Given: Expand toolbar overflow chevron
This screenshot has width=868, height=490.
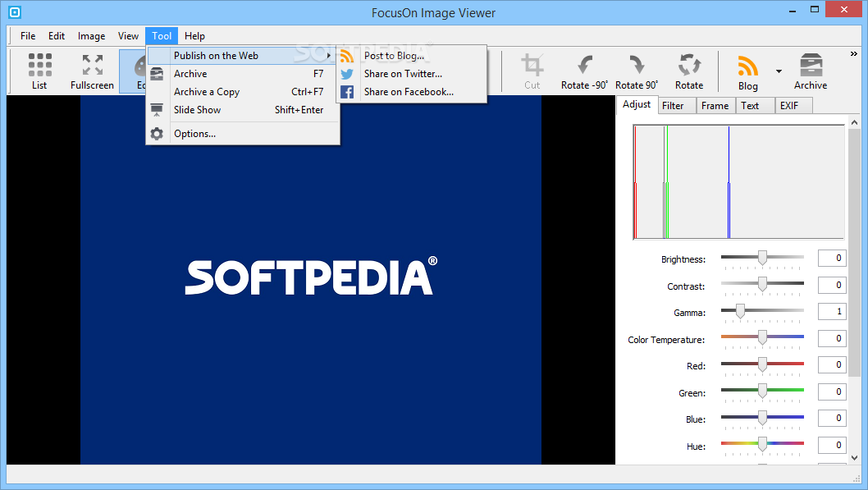Looking at the screenshot, I should 853,54.
